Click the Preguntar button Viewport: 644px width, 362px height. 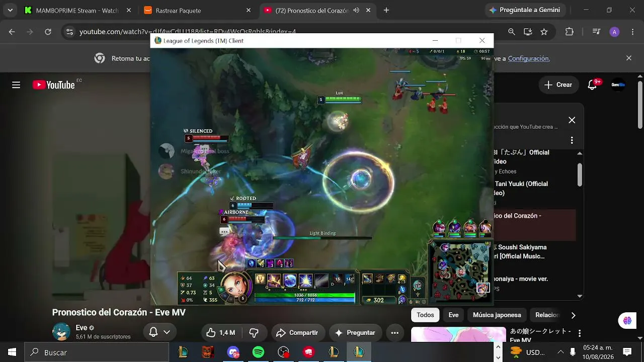coord(355,332)
